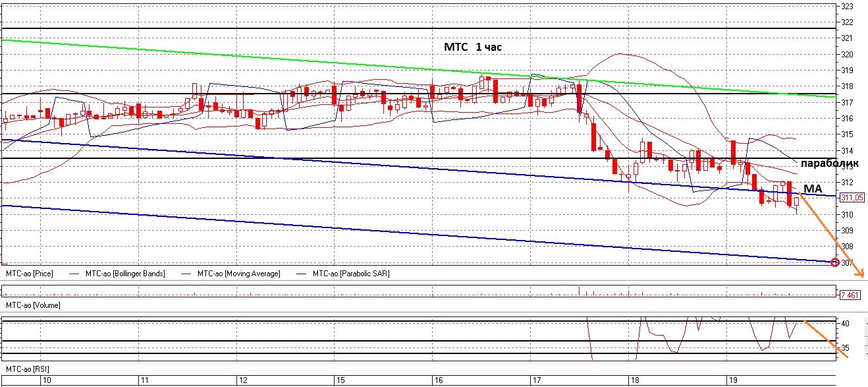Click the RSI axis value 40
Image resolution: width=868 pixels, height=387 pixels.
click(x=846, y=324)
